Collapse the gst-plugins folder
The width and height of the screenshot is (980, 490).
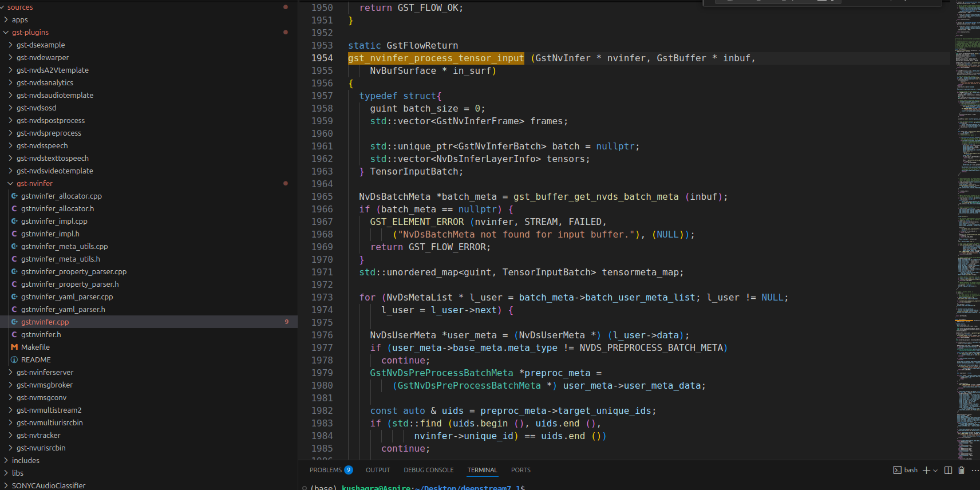coord(6,32)
